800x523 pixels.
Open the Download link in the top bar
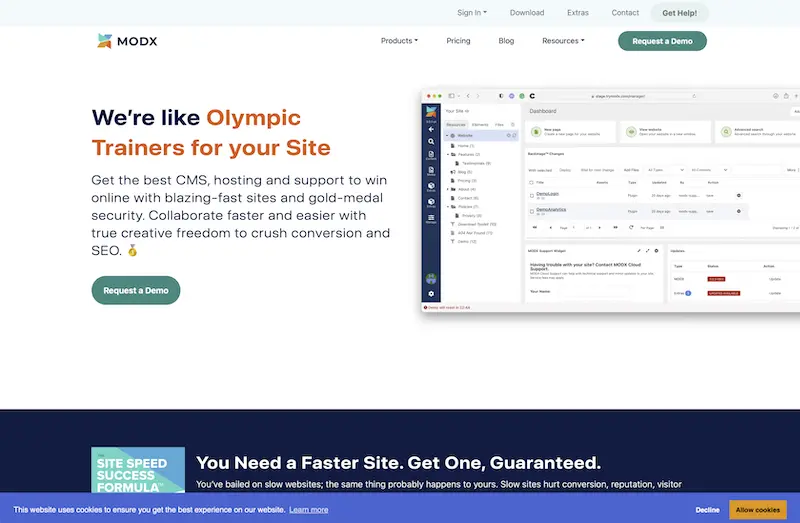[527, 13]
